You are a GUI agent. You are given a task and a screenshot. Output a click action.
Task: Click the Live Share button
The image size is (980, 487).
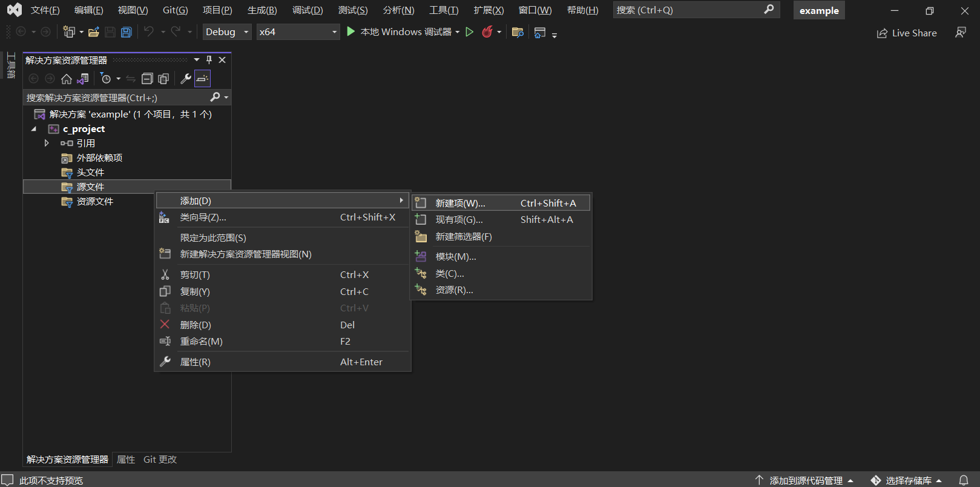(907, 33)
